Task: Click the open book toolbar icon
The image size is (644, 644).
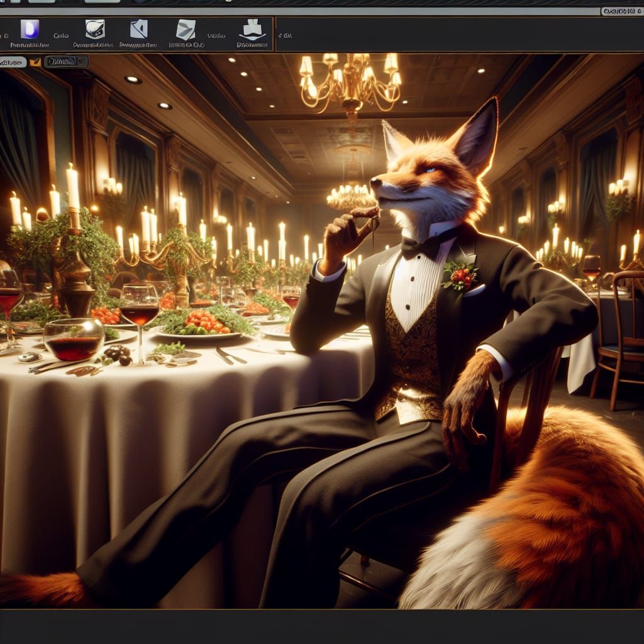Action: [x=252, y=30]
